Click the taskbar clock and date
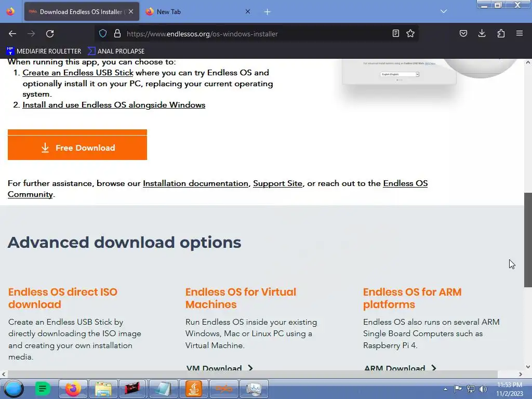The width and height of the screenshot is (532, 399). pos(510,389)
